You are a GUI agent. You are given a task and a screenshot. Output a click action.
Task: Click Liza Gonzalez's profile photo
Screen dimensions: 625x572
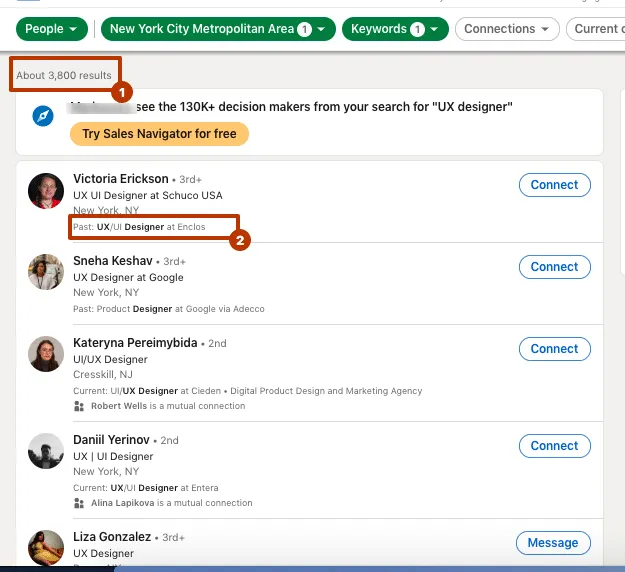[x=46, y=548]
